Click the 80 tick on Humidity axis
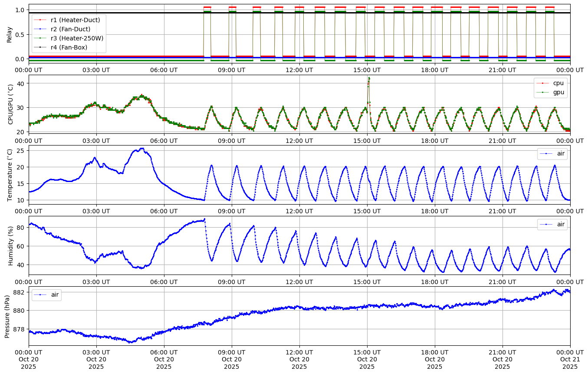 click(22, 227)
